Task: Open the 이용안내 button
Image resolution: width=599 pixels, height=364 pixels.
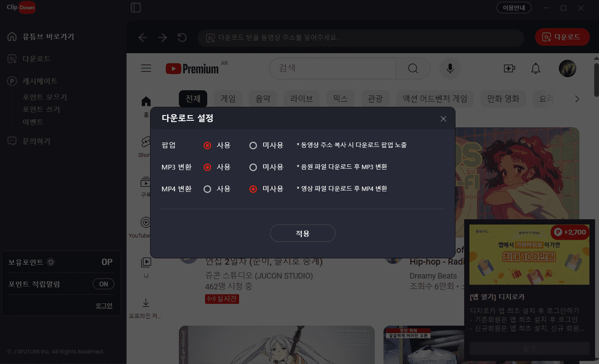Action: [x=514, y=8]
